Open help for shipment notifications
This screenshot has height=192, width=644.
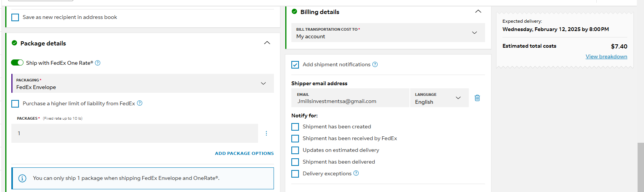coord(375,64)
